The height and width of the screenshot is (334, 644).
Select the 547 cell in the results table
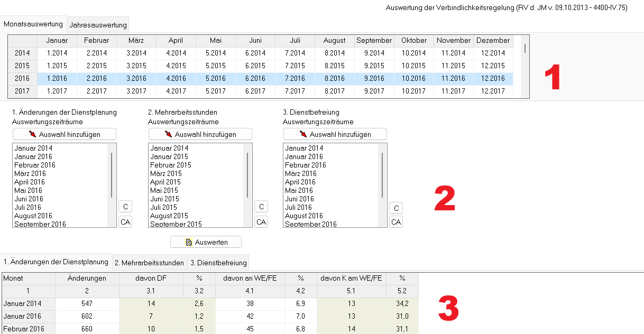(x=87, y=303)
